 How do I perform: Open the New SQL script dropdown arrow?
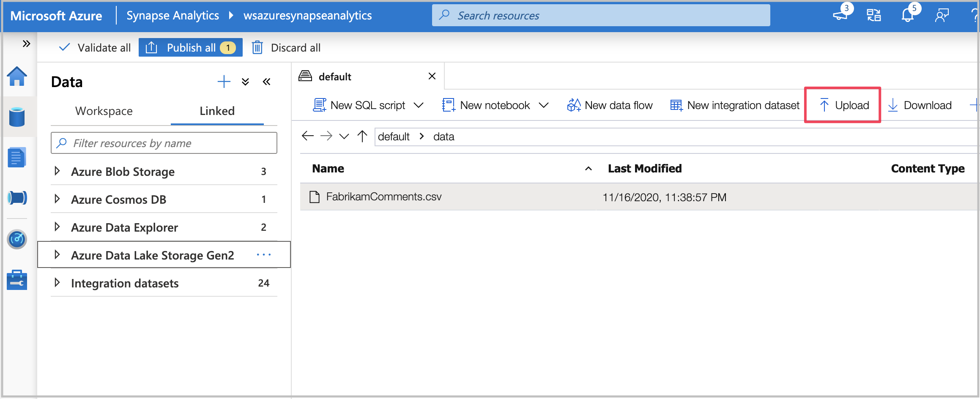(x=419, y=105)
